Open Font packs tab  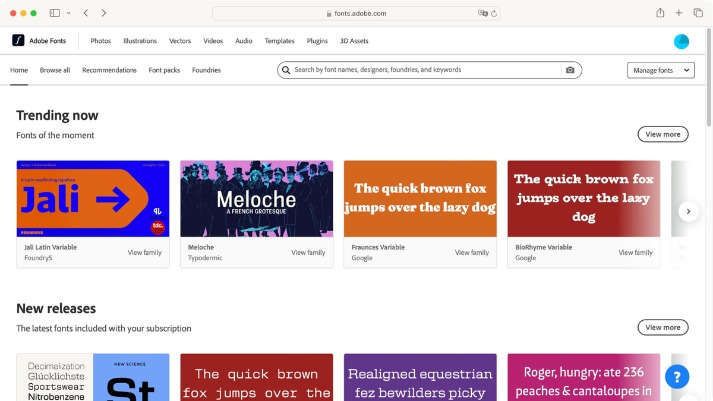(164, 70)
